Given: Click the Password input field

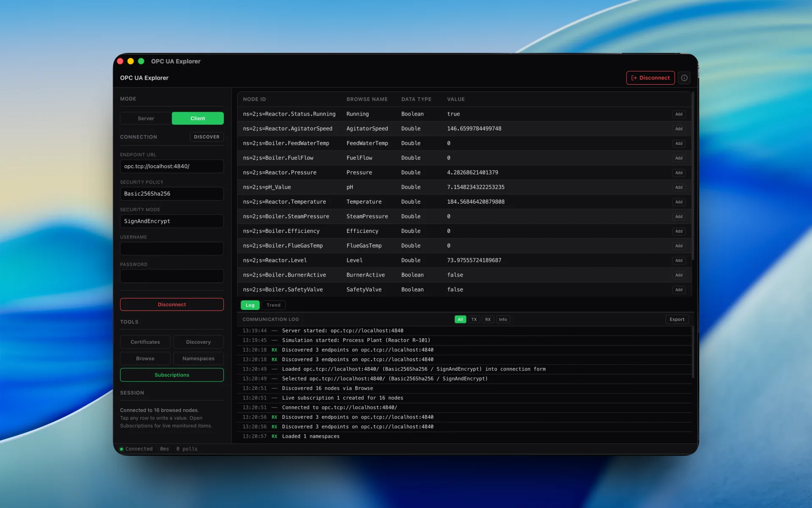Looking at the screenshot, I should coord(172,276).
